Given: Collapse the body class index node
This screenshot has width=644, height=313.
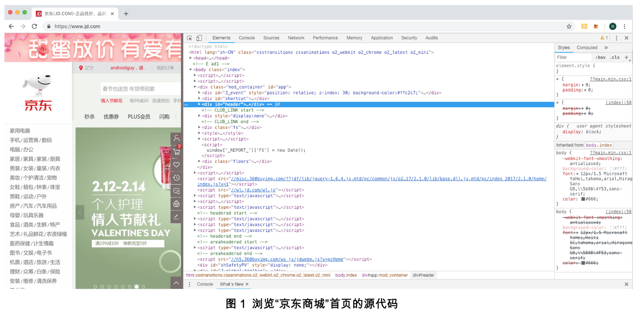Looking at the screenshot, I should tap(190, 69).
